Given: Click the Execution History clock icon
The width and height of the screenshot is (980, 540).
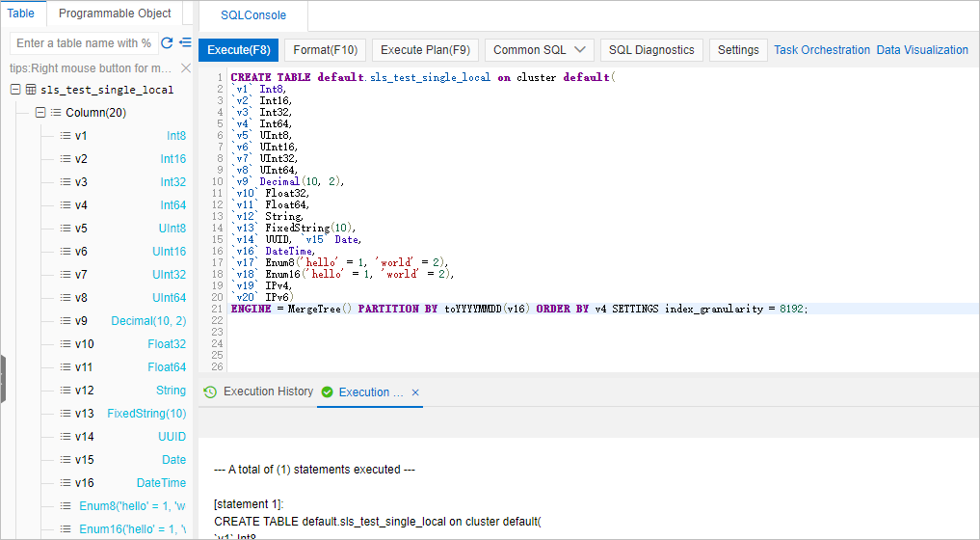Looking at the screenshot, I should (210, 392).
